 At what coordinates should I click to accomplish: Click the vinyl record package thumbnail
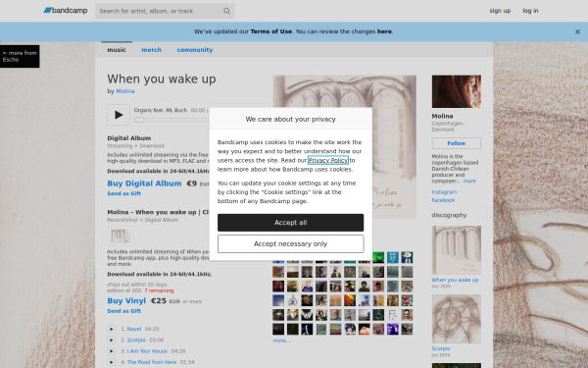coord(121,236)
